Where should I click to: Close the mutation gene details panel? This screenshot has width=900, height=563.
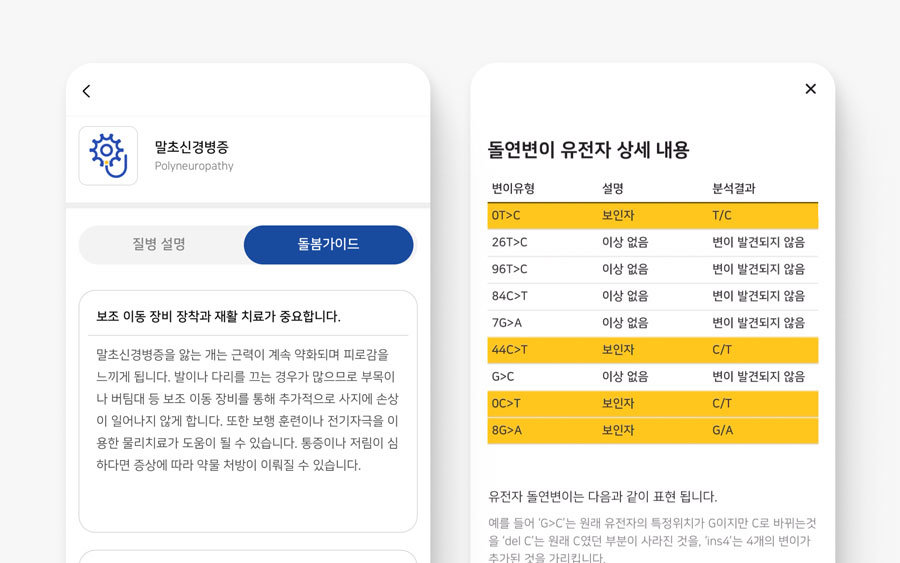pos(810,89)
